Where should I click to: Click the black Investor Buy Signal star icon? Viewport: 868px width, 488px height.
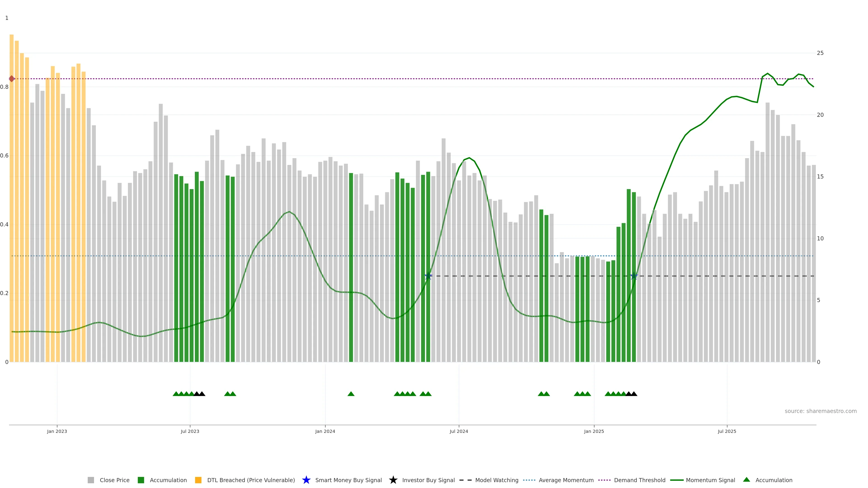(x=393, y=480)
